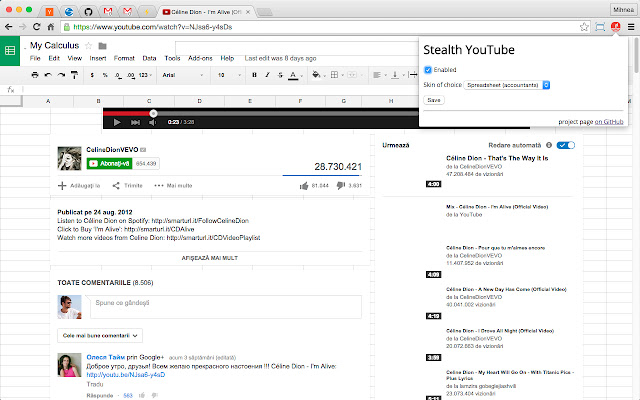Image resolution: width=640 pixels, height=400 pixels.
Task: Toggle the Redare automată autoplay switch
Action: (566, 145)
